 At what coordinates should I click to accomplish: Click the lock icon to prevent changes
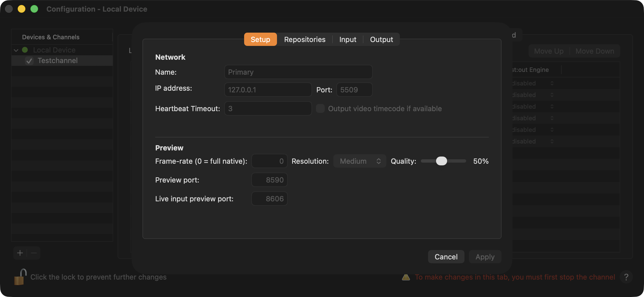coord(20,277)
